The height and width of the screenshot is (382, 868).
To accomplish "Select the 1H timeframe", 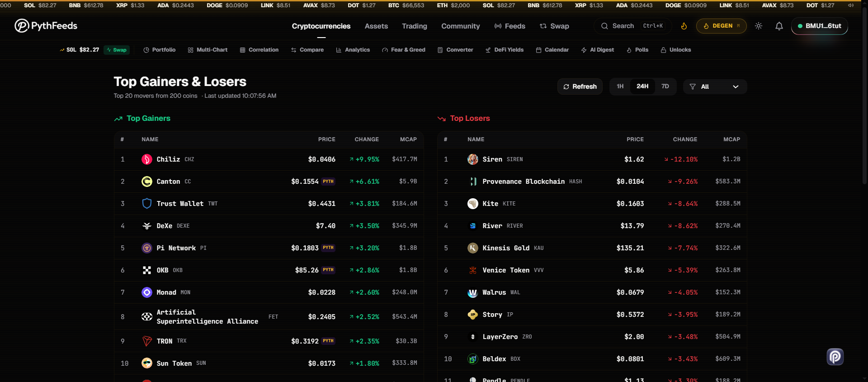I will [620, 86].
